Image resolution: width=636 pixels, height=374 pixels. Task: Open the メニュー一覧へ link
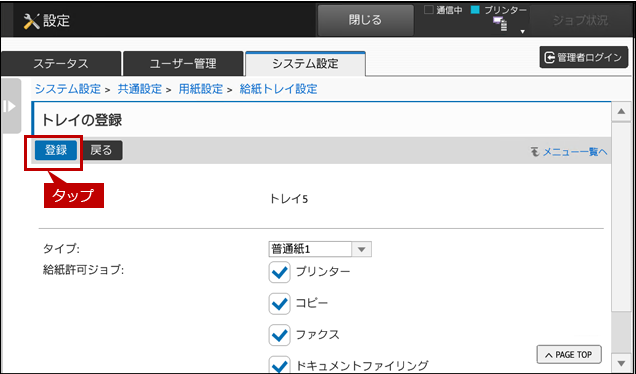(575, 152)
